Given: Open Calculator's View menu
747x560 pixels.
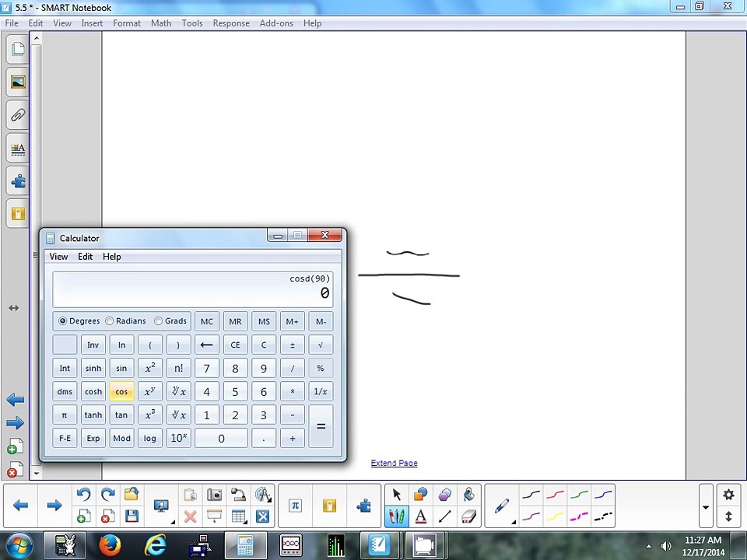Looking at the screenshot, I should [58, 257].
